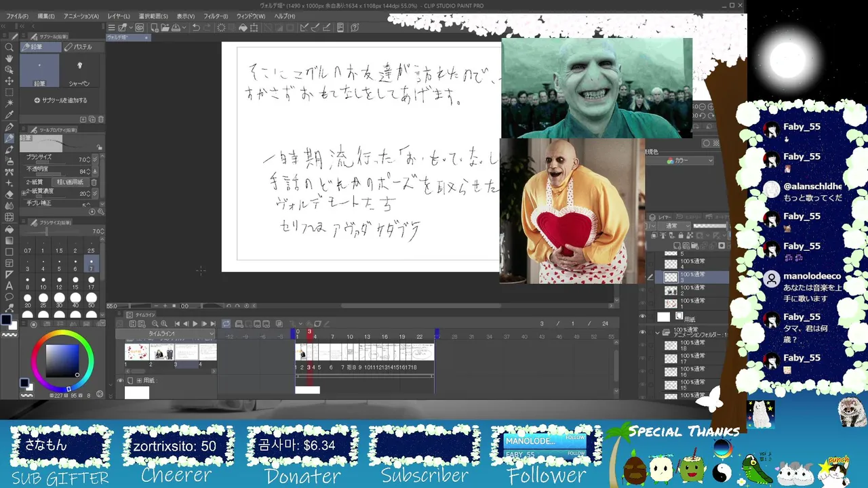
Task: Click the Open file folder icon
Action: point(165,28)
